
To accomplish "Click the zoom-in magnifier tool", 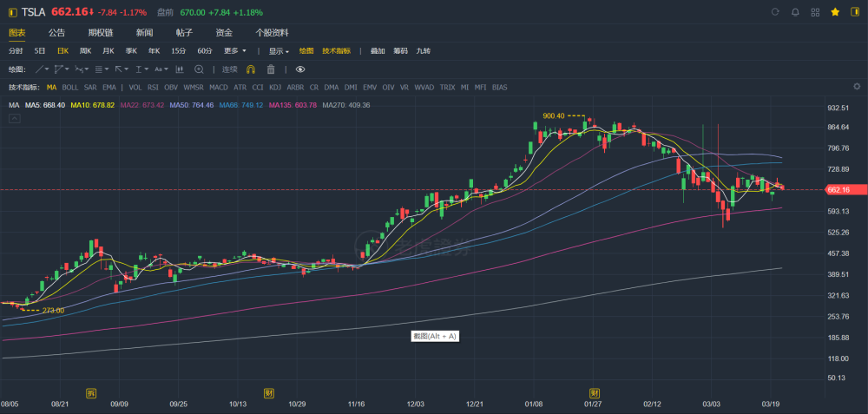I will (x=199, y=69).
